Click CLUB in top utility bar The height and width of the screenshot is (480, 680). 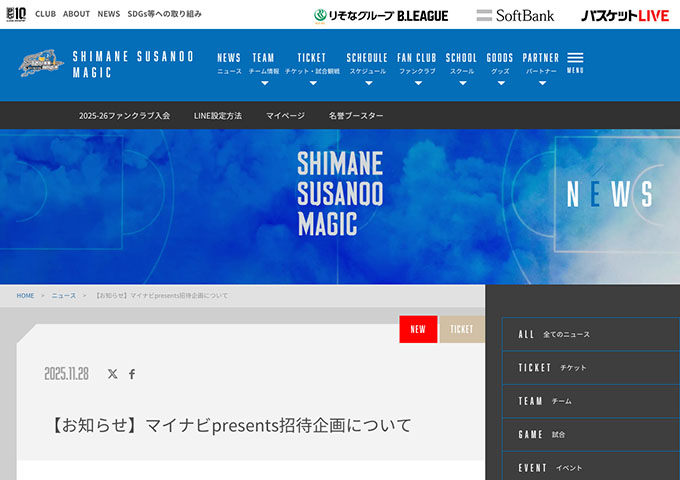(x=46, y=14)
